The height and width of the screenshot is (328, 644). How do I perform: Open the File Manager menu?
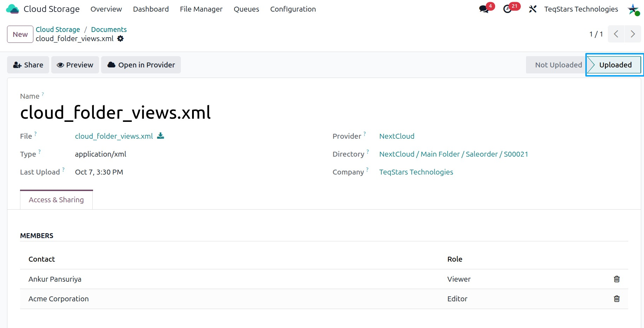click(x=201, y=9)
